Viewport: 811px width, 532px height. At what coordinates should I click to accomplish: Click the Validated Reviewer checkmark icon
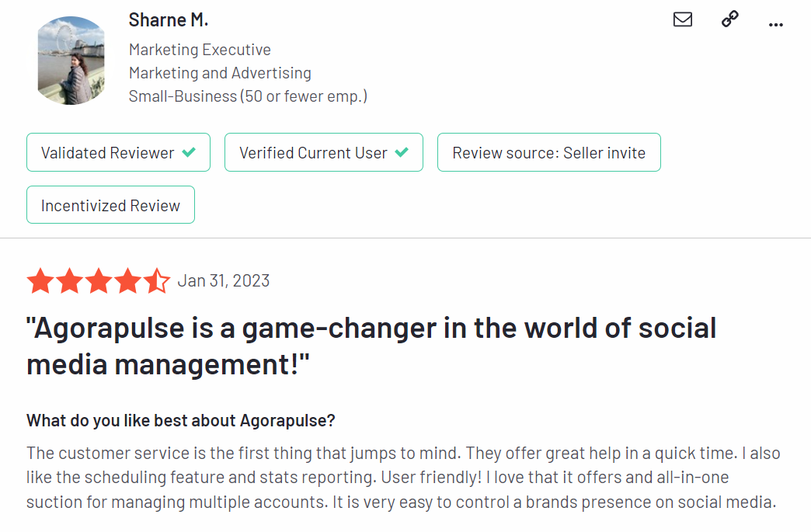point(189,153)
